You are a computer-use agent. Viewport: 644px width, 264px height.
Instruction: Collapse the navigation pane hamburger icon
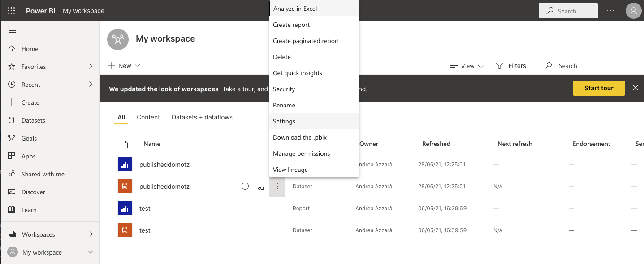pos(12,30)
